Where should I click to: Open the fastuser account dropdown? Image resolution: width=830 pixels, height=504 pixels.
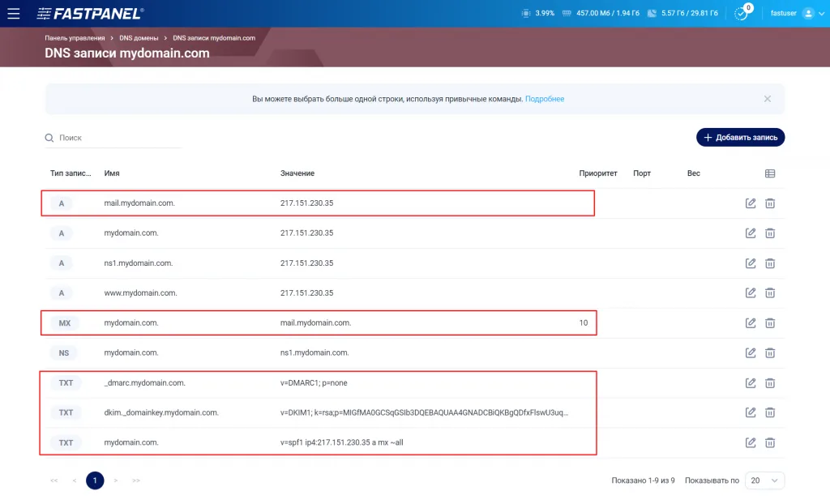coord(798,13)
